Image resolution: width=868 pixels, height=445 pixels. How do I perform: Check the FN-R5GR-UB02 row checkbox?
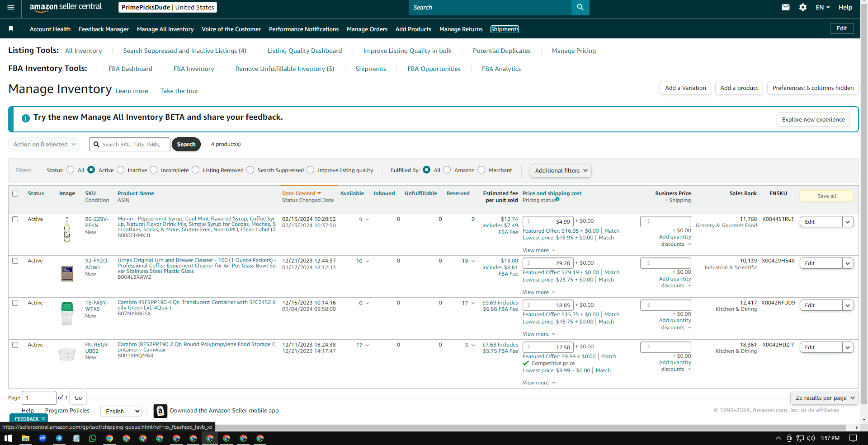tap(15, 345)
